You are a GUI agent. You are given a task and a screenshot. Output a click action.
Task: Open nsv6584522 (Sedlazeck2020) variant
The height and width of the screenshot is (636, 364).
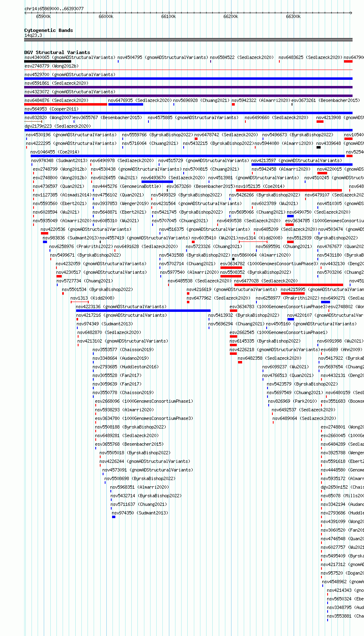[242, 57]
